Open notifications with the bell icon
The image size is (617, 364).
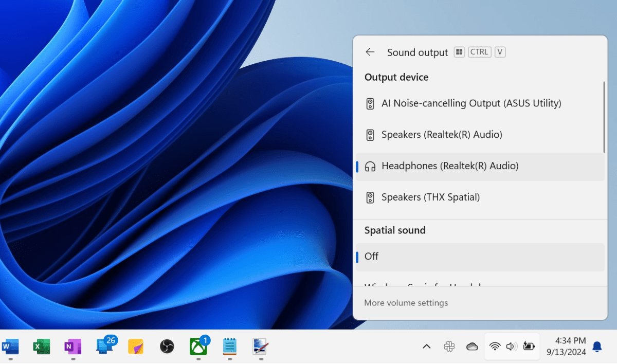597,347
